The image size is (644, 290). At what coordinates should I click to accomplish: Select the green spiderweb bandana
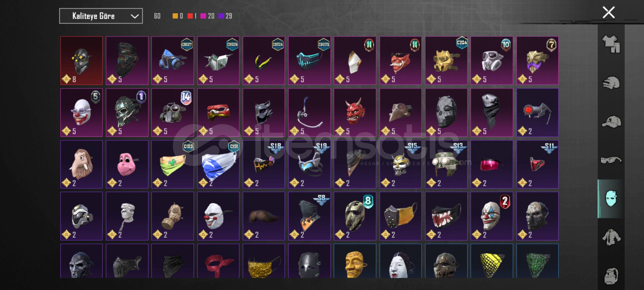coord(537,261)
